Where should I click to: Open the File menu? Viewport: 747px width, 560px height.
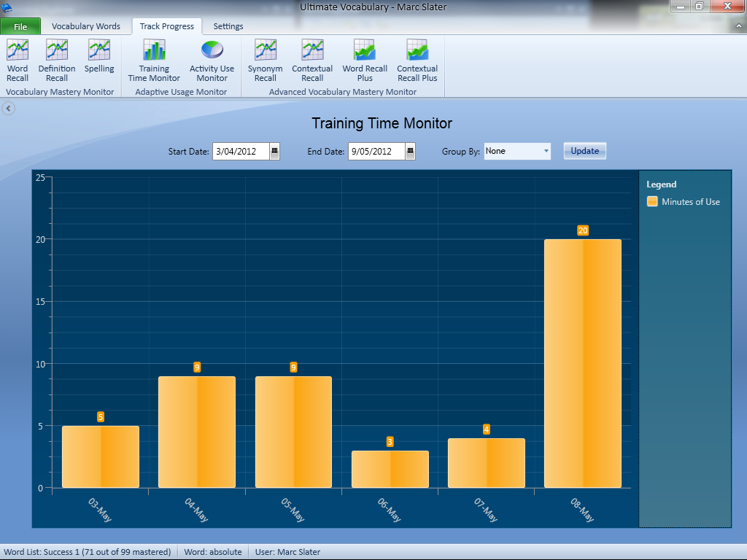click(x=20, y=27)
